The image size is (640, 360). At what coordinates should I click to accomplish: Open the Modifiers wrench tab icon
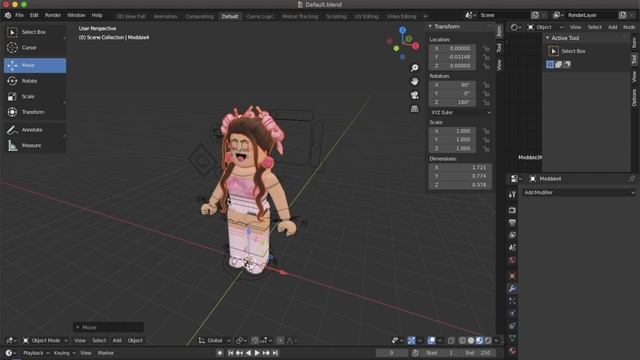point(512,289)
